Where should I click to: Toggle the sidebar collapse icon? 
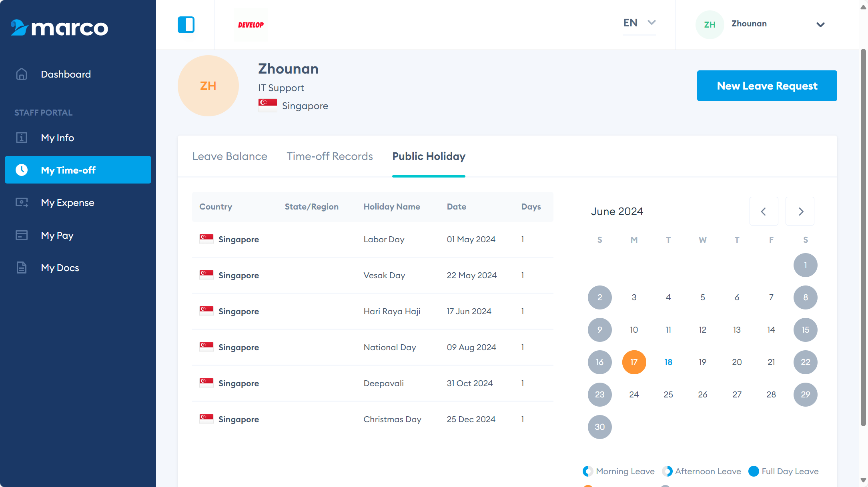point(186,25)
